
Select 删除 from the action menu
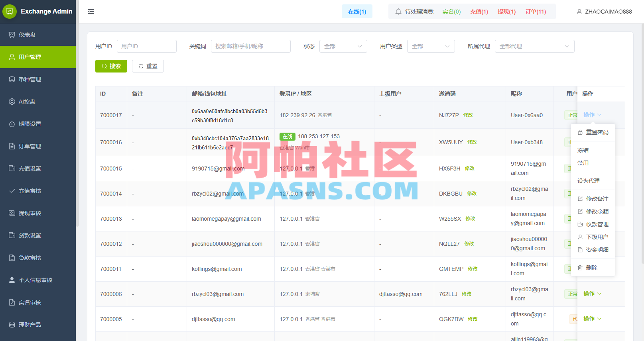[x=593, y=268]
